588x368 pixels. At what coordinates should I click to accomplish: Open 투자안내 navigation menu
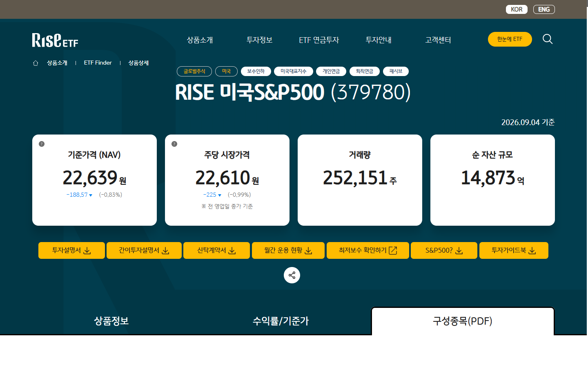tap(379, 40)
